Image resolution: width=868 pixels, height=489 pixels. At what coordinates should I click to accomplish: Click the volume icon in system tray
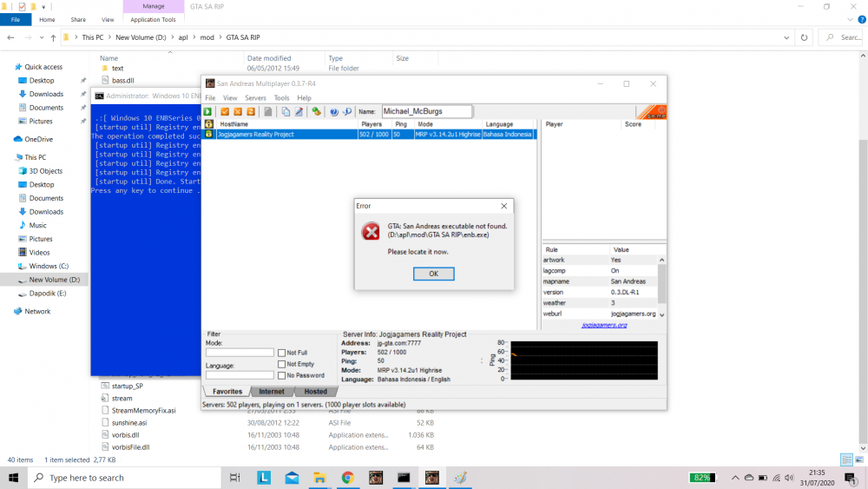[x=789, y=478]
